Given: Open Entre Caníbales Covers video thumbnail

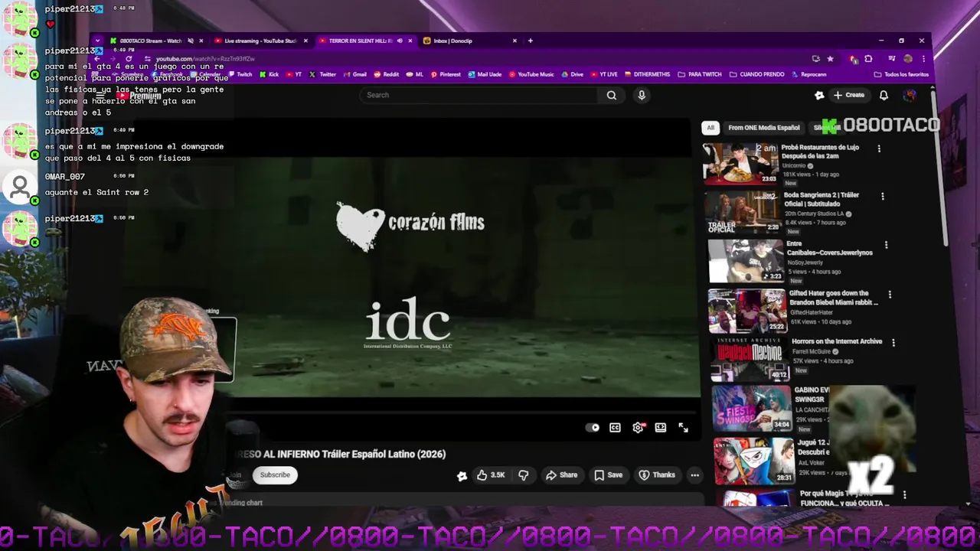Looking at the screenshot, I should (746, 261).
